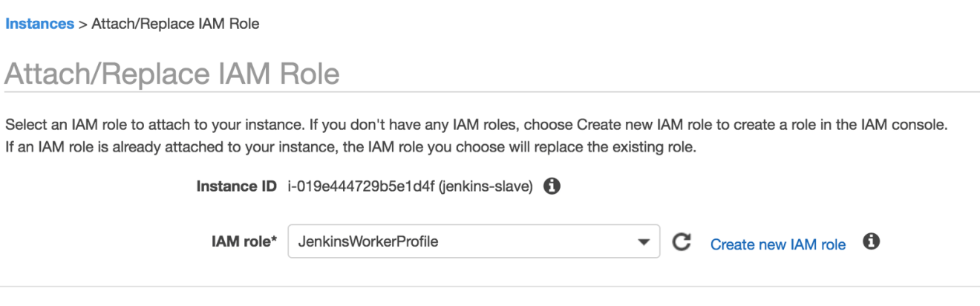Click the Instances breadcrumb link
This screenshot has width=980, height=306.
(x=39, y=24)
